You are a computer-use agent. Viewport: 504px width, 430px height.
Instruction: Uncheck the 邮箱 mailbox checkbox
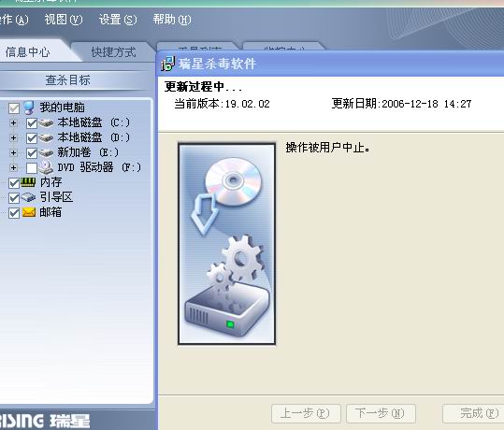tap(14, 213)
